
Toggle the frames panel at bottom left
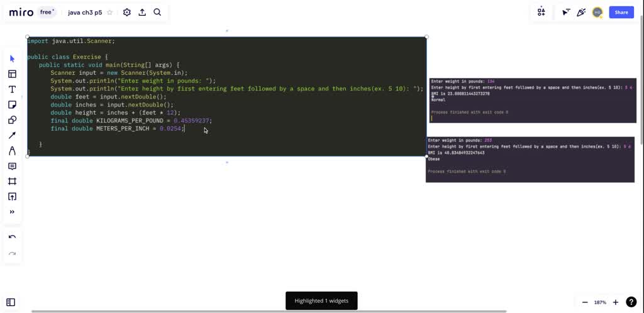click(11, 302)
